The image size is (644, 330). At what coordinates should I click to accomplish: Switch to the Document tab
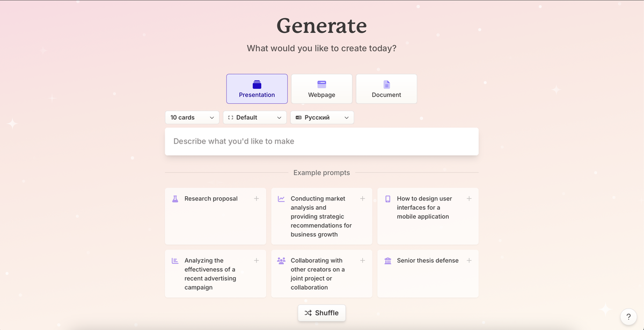[386, 89]
